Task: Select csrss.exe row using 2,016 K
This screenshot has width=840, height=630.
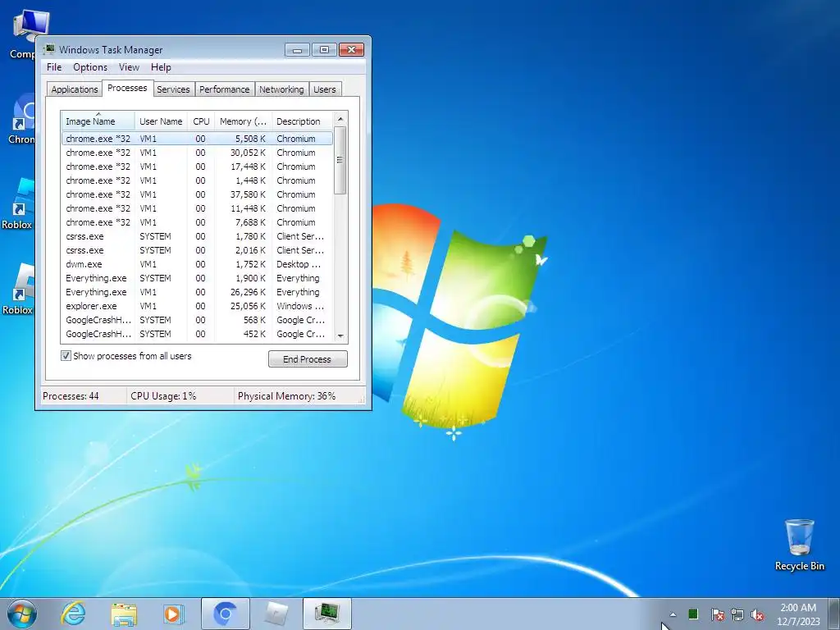Action: [x=197, y=250]
